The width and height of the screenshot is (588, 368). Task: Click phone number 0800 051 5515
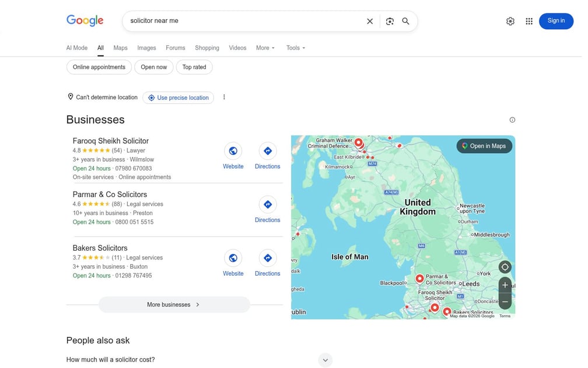tap(134, 222)
